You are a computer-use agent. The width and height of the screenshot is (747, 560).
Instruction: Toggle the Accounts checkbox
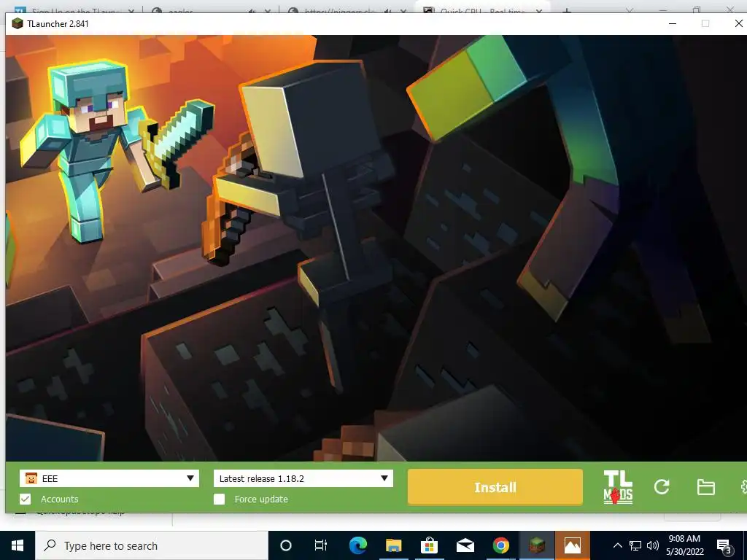point(26,499)
